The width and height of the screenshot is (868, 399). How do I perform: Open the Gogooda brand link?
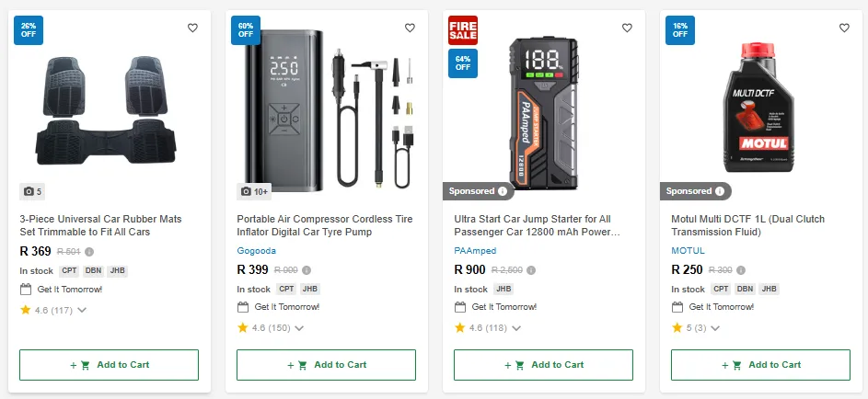pos(256,251)
